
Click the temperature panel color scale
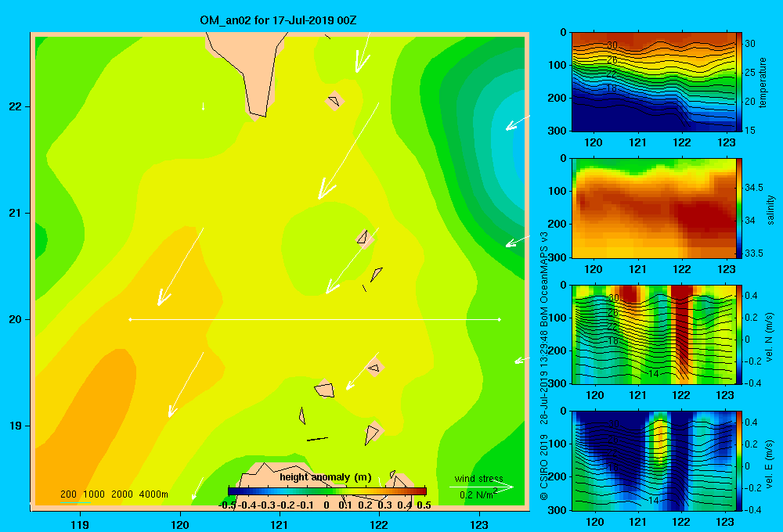(x=739, y=82)
